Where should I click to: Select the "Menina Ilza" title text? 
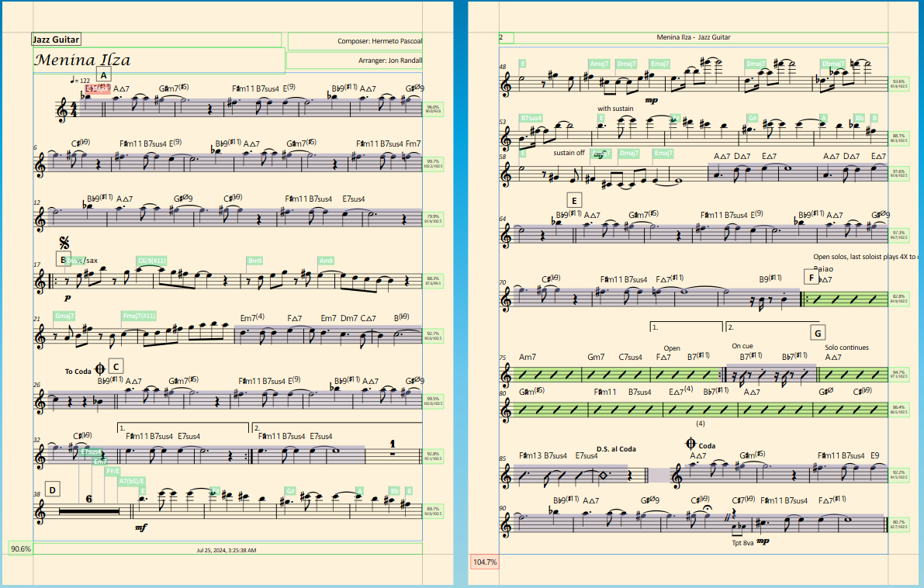[x=82, y=60]
